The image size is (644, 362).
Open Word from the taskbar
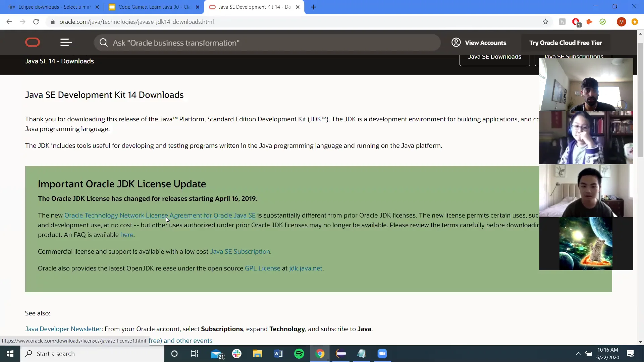(278, 354)
